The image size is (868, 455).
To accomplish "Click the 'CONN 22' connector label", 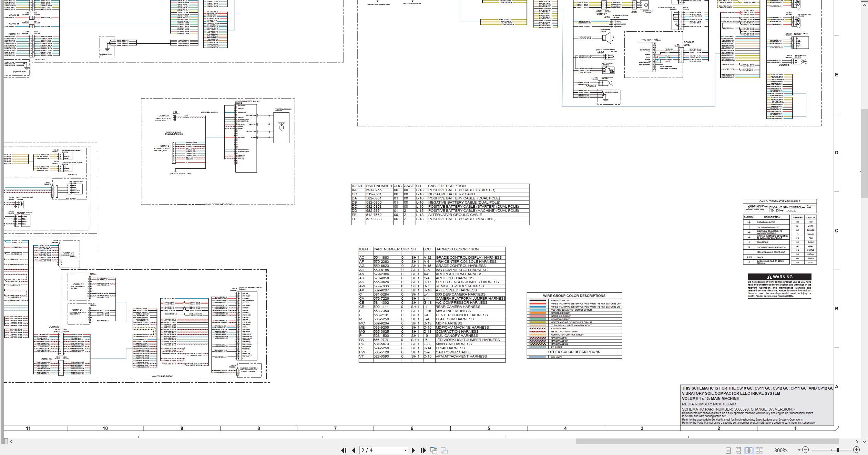I will (x=79, y=285).
